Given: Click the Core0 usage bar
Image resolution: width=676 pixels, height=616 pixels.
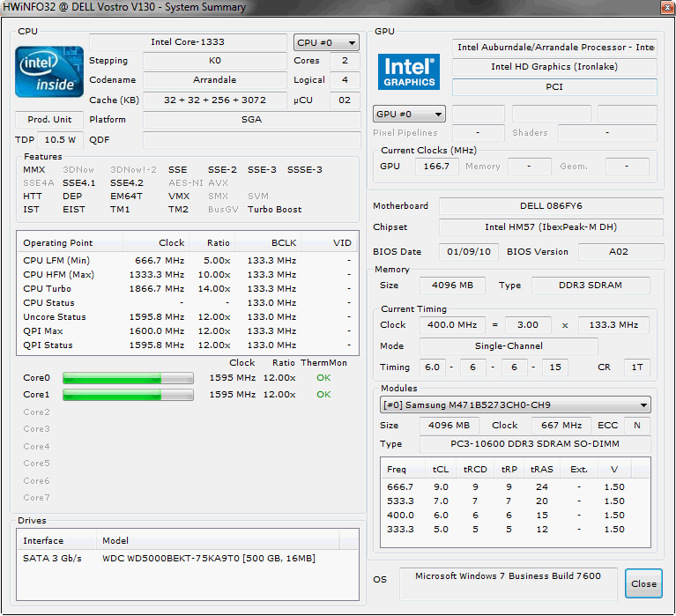Looking at the screenshot, I should (x=128, y=378).
